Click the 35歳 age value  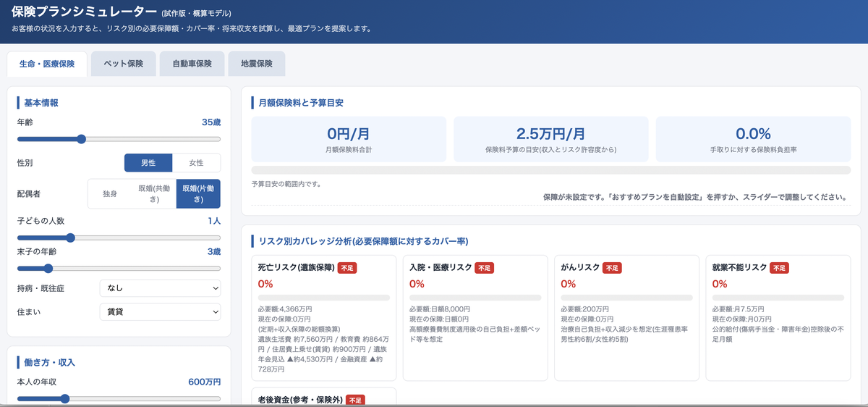coord(211,122)
